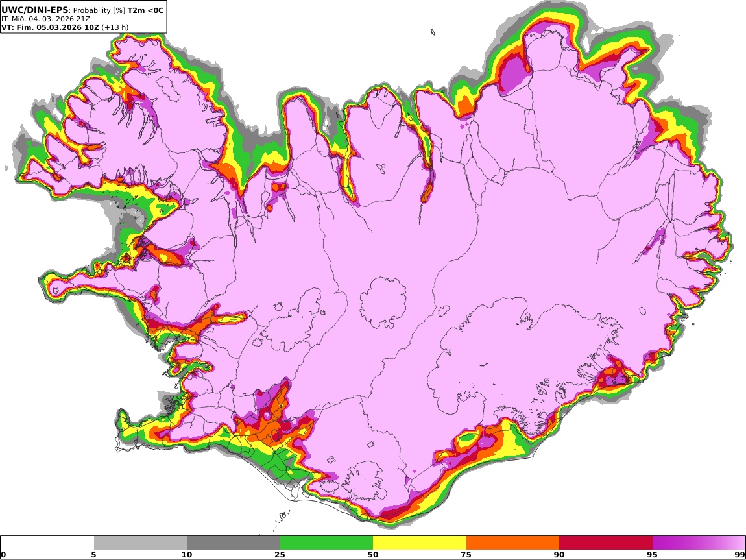The width and height of the screenshot is (746, 560).
Task: Click the 'VT: Fim. 05.03.2026 10Z' line
Action: click(51, 27)
